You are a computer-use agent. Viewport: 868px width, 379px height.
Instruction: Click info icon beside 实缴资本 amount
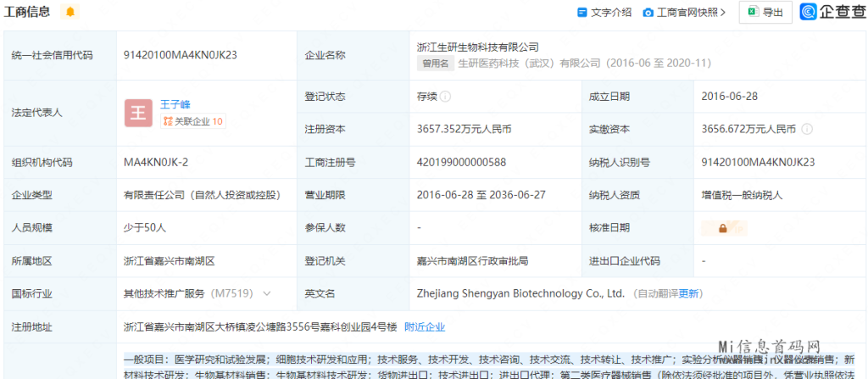click(807, 130)
